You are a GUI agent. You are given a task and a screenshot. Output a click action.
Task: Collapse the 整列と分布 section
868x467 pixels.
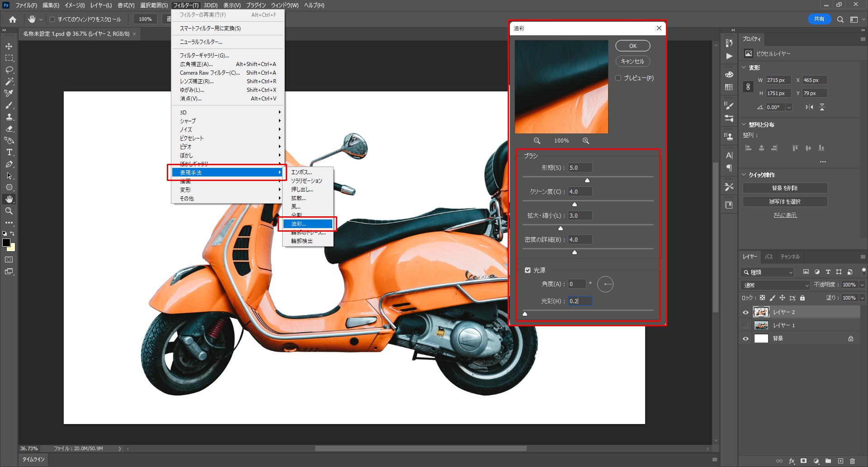click(745, 124)
